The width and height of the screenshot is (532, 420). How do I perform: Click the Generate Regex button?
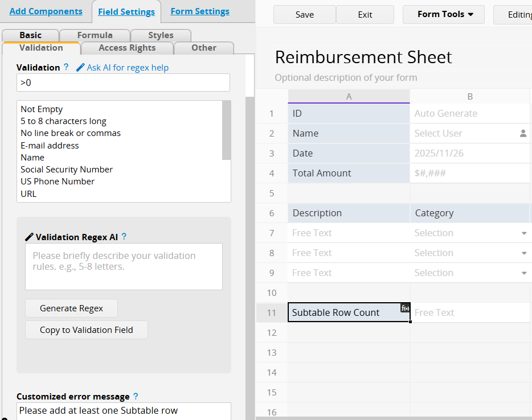pyautogui.click(x=71, y=308)
